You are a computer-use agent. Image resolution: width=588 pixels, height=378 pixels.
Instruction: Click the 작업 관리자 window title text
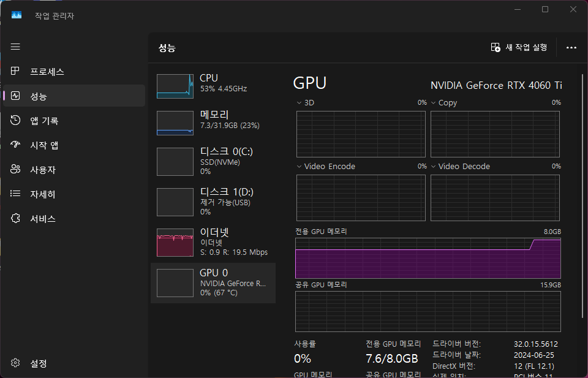[x=55, y=16]
